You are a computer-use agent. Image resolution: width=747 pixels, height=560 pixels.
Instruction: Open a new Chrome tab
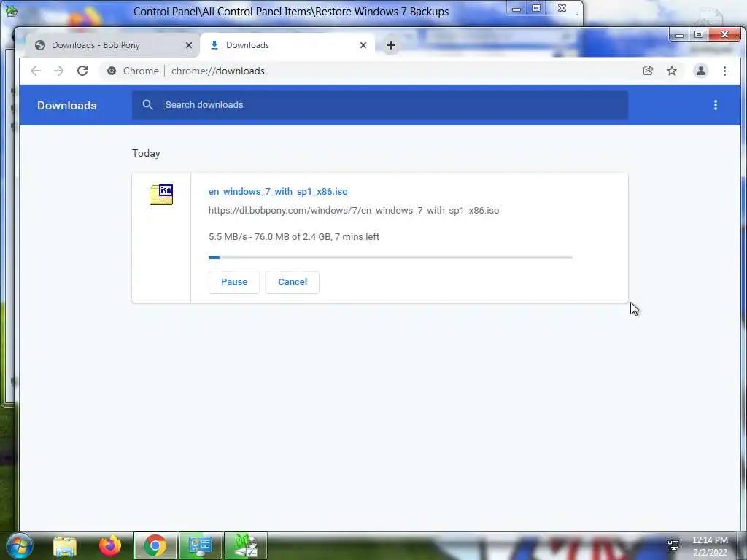(x=391, y=45)
